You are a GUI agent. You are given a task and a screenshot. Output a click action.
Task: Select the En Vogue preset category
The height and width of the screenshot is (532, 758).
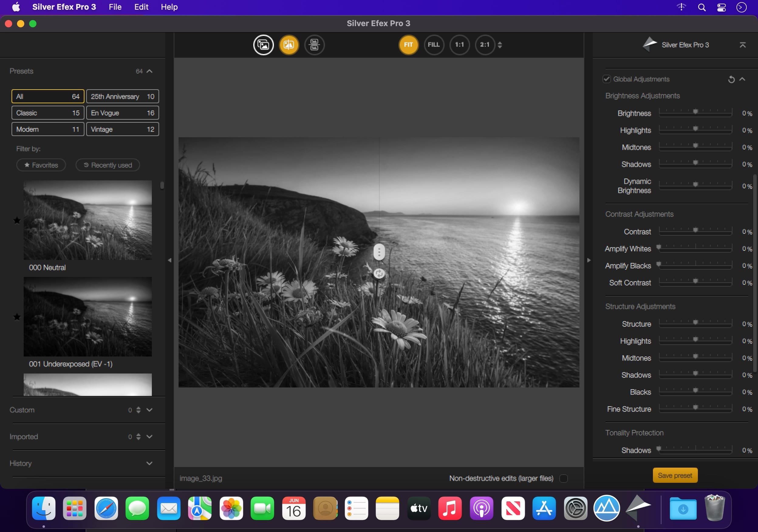pos(122,113)
